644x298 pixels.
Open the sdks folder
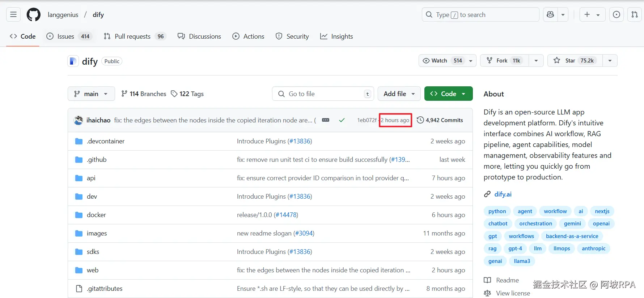coord(93,252)
